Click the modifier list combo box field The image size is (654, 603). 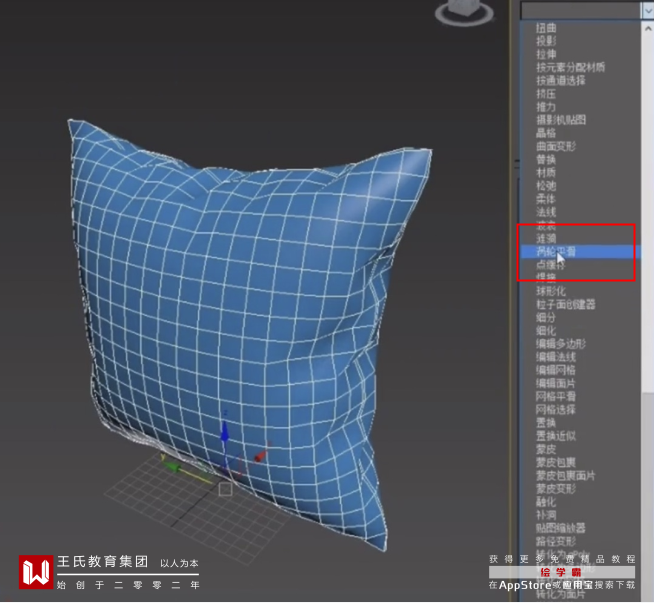(581, 11)
